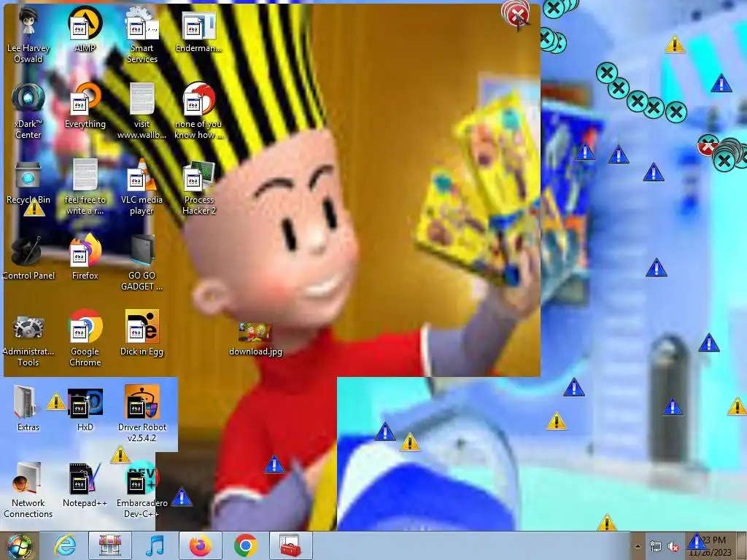The height and width of the screenshot is (560, 747).
Task: Select the Dick in Egg shortcut
Action: [142, 332]
